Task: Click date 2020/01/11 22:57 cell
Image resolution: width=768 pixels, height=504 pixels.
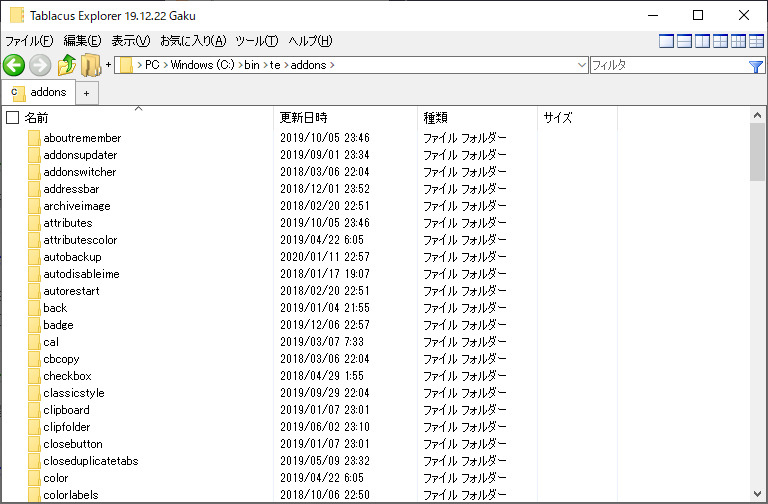Action: point(325,257)
